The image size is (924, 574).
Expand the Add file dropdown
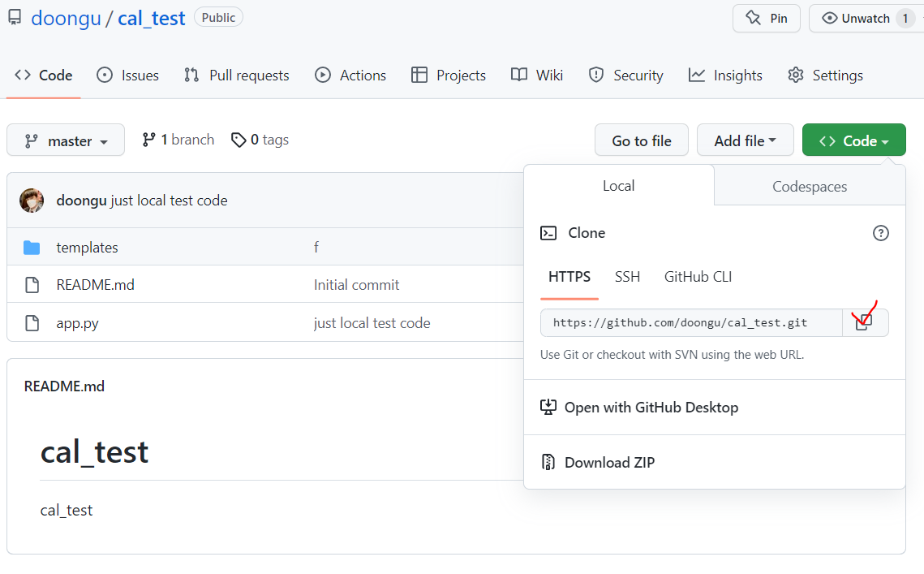[x=745, y=140]
